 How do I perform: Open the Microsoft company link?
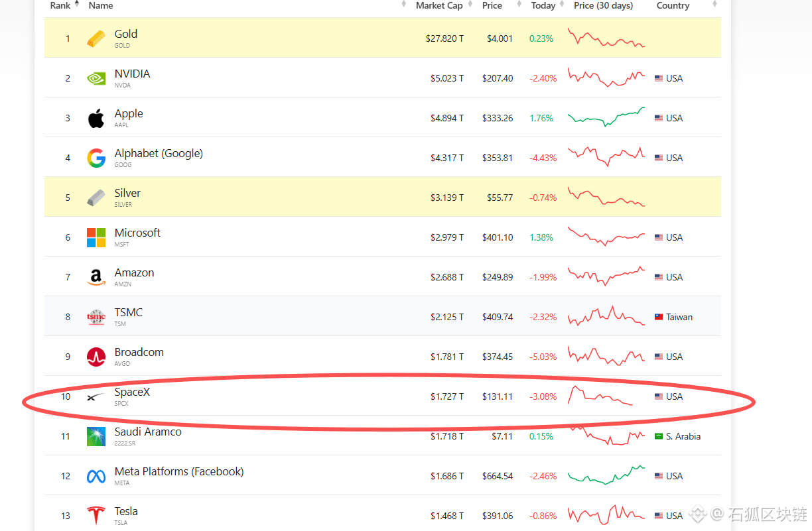point(137,233)
